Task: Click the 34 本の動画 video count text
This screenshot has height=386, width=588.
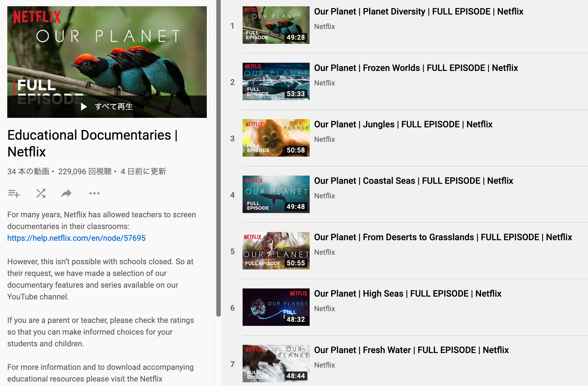Action: (x=28, y=171)
